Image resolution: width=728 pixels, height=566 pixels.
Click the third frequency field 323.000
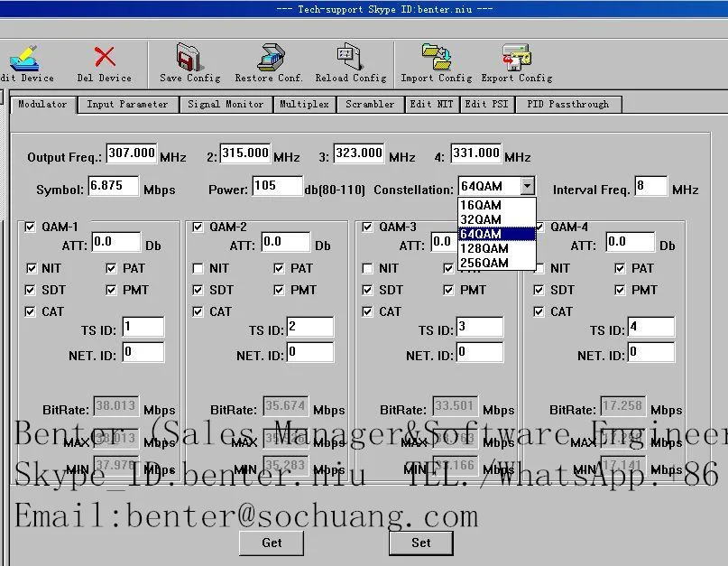[x=359, y=153]
